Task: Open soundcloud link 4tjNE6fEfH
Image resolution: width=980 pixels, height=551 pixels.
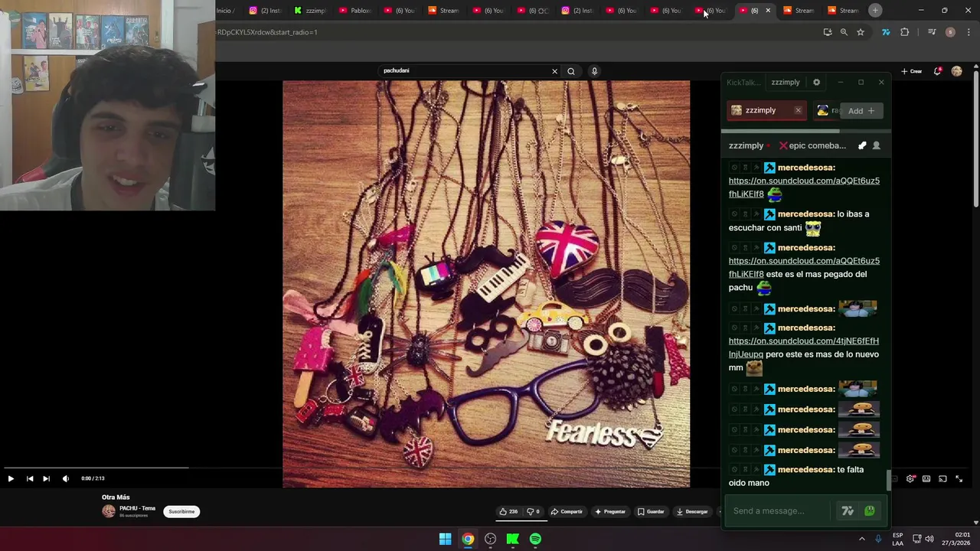Action: (x=804, y=347)
